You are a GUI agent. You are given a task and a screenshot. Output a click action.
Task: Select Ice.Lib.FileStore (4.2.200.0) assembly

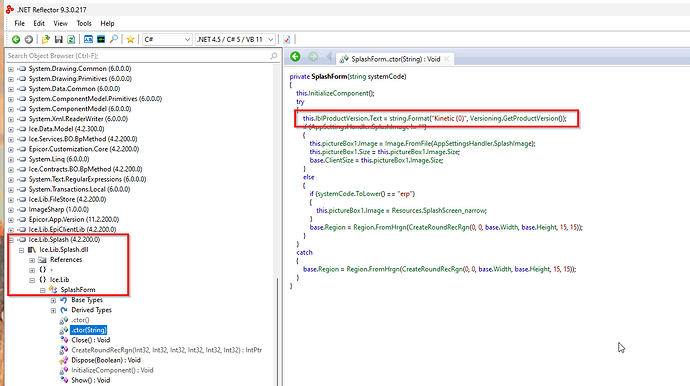coord(67,199)
